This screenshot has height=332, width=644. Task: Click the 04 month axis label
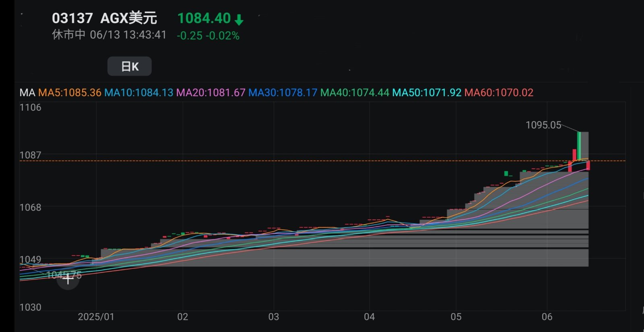369,317
